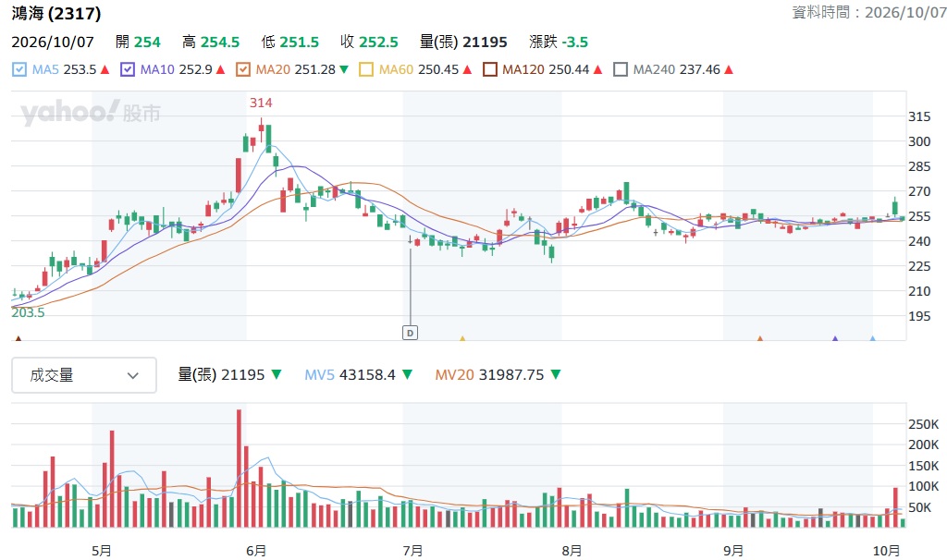The image size is (947, 560).
Task: Click the low price 低 251.5
Action: click(289, 43)
